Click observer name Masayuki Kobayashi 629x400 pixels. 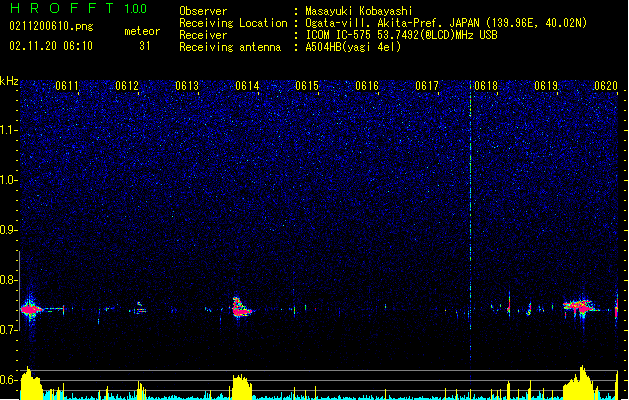tap(359, 11)
